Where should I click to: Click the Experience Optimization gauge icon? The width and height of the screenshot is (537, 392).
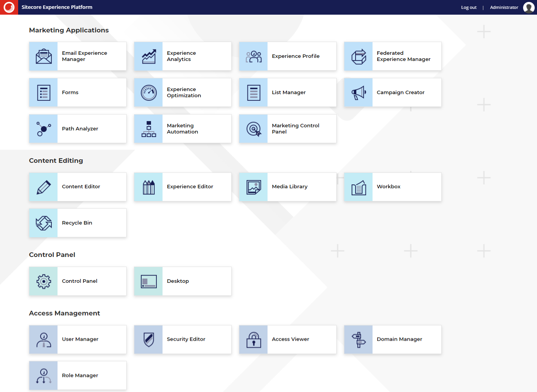coord(149,93)
